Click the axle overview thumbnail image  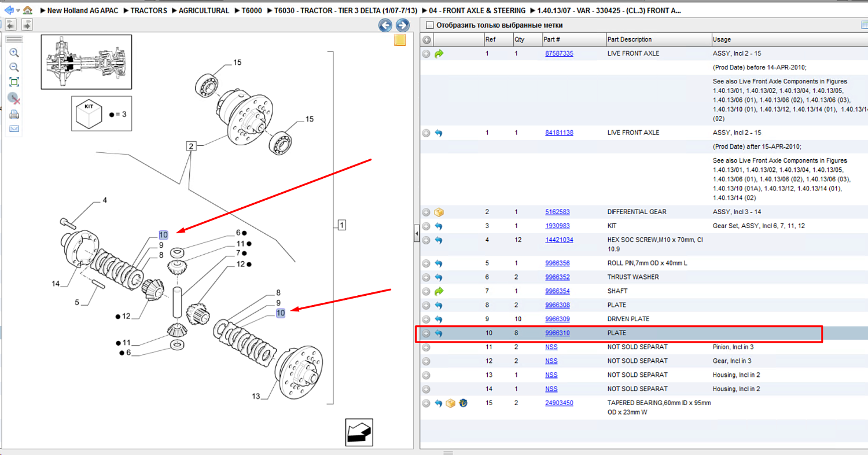tap(86, 62)
